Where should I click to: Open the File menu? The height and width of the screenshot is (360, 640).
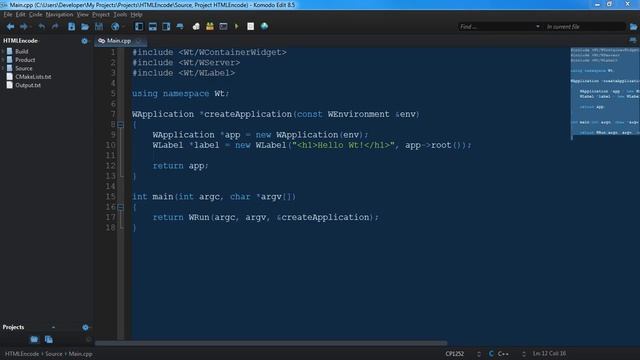pos(8,15)
